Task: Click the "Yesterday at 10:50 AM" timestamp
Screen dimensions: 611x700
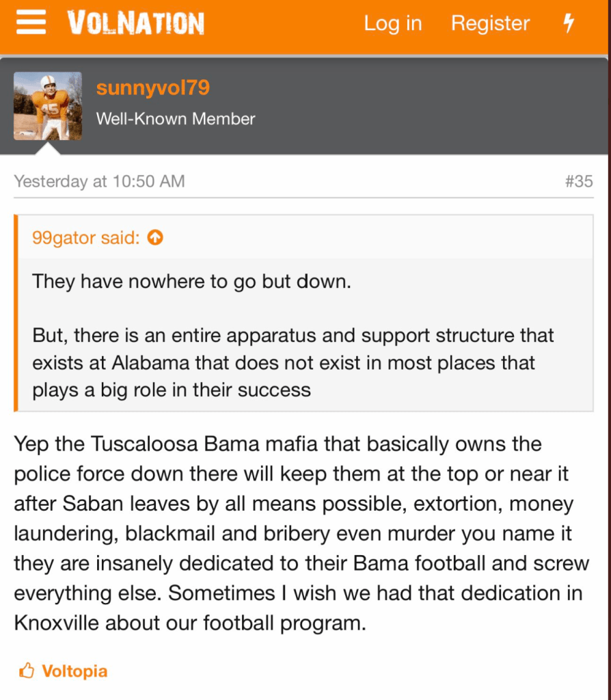Action: pyautogui.click(x=99, y=181)
